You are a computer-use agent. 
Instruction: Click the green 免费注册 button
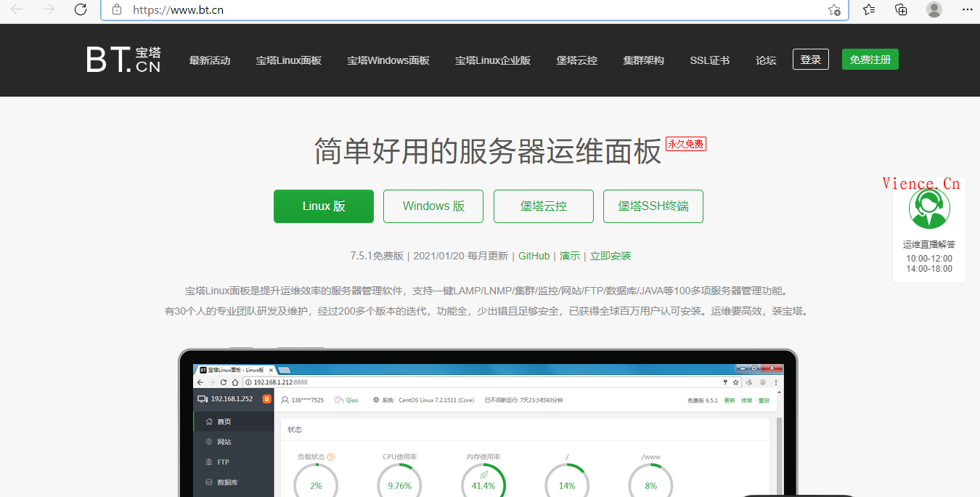870,60
